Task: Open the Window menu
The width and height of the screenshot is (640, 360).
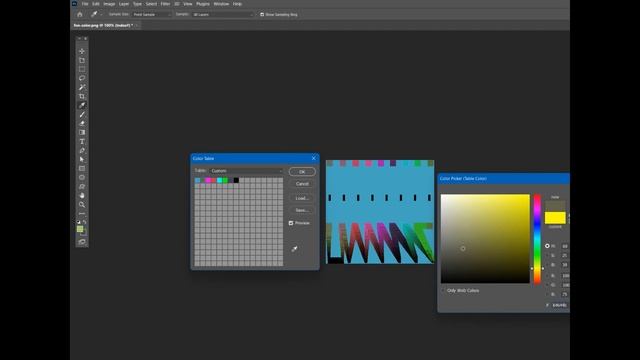Action: [221, 4]
